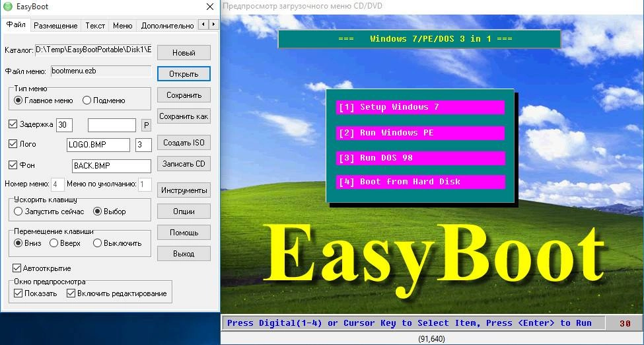The image size is (644, 345).
Task: Click the Каталог path field
Action: [x=93, y=50]
